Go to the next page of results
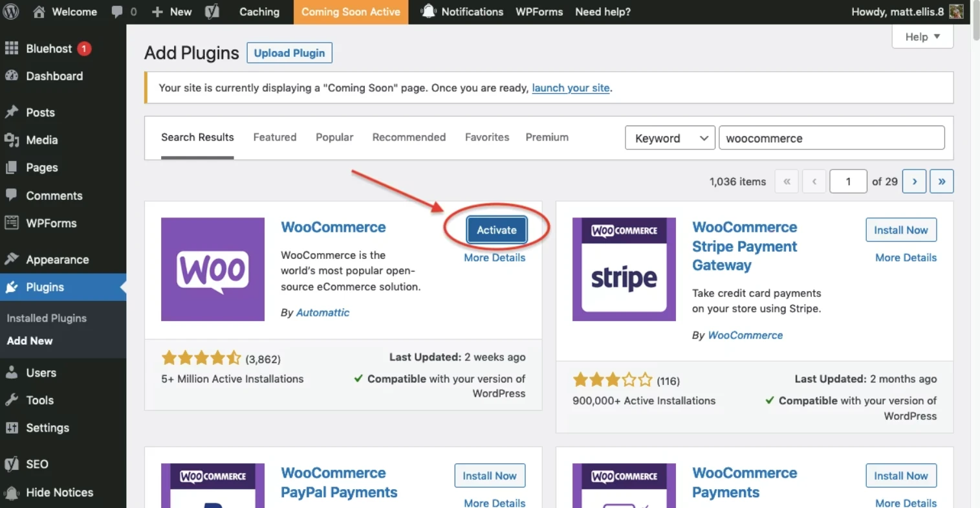This screenshot has width=980, height=508. point(914,181)
